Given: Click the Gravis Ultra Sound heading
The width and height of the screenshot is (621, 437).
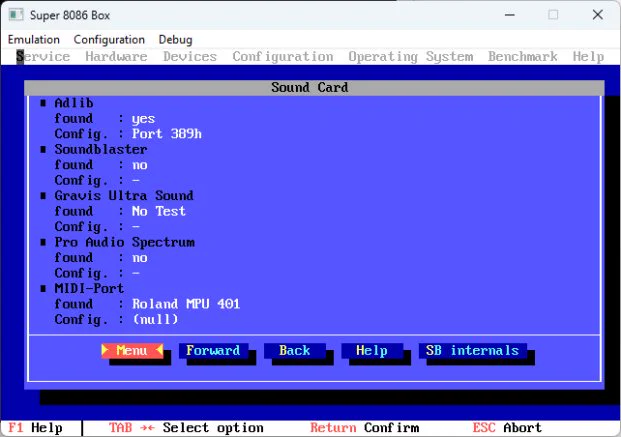Looking at the screenshot, I should click(124, 195).
